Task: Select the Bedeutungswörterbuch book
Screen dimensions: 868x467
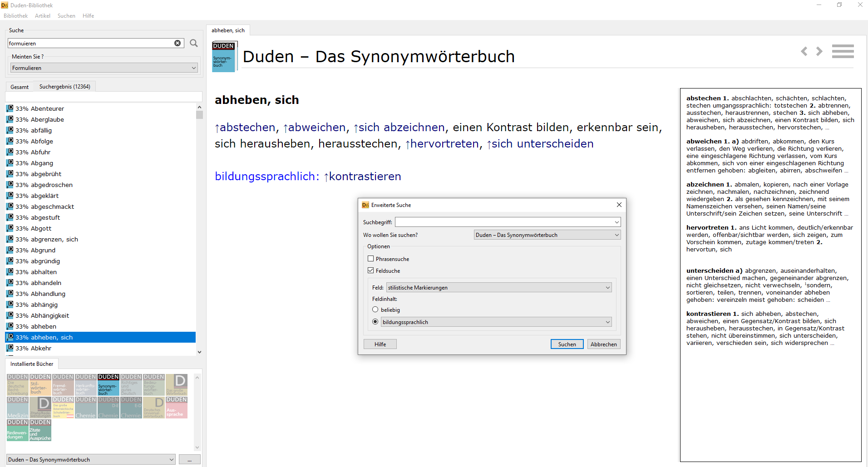Action: (x=154, y=384)
